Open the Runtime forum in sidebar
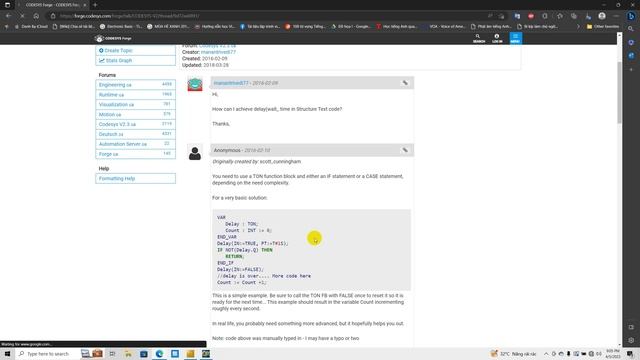Screen dimensions: 640x360 coord(135,95)
